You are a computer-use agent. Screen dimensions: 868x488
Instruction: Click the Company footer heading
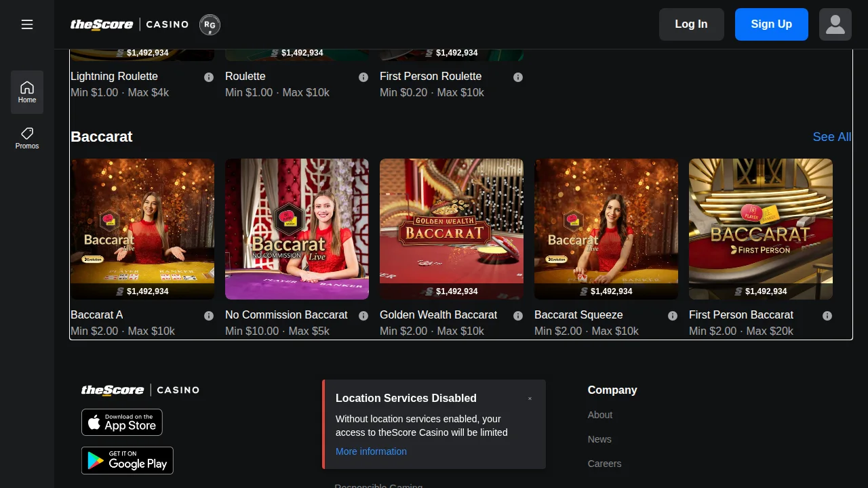[612, 390]
